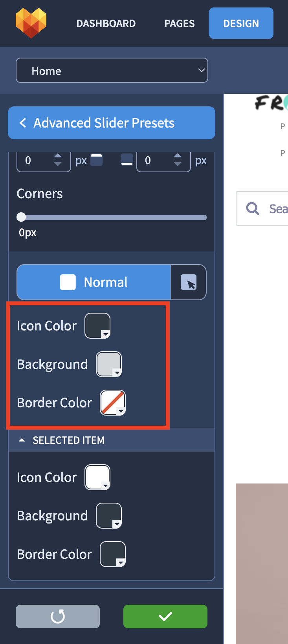Click the orange heart app logo

pyautogui.click(x=31, y=23)
